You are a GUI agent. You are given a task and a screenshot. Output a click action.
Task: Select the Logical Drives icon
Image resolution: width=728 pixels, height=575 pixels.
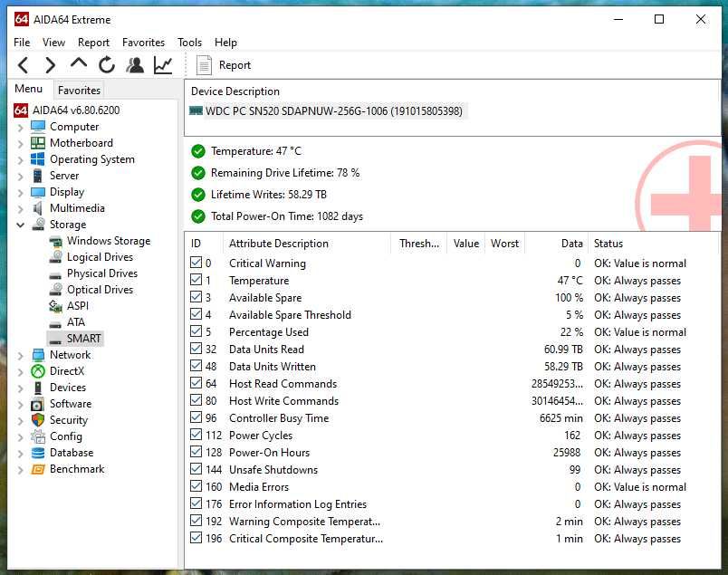56,257
